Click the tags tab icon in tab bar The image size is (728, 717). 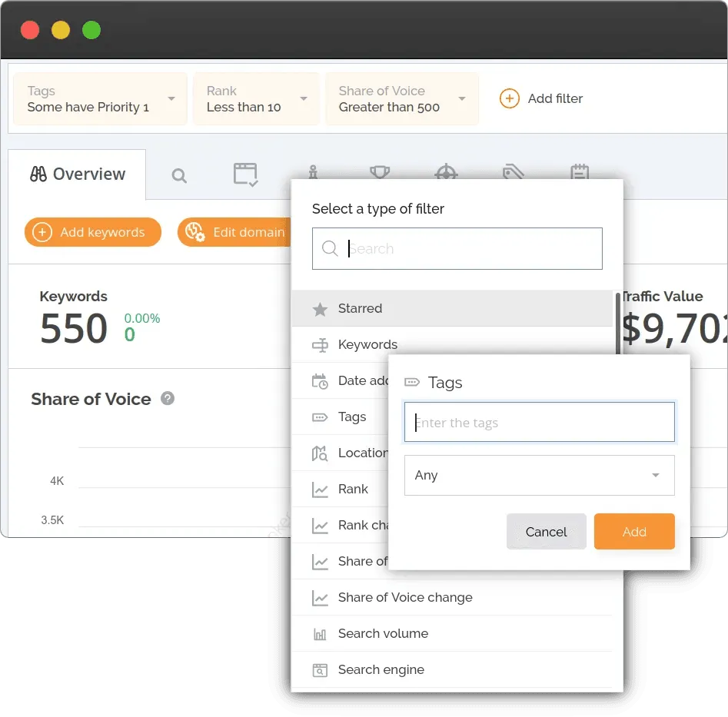coord(513,171)
